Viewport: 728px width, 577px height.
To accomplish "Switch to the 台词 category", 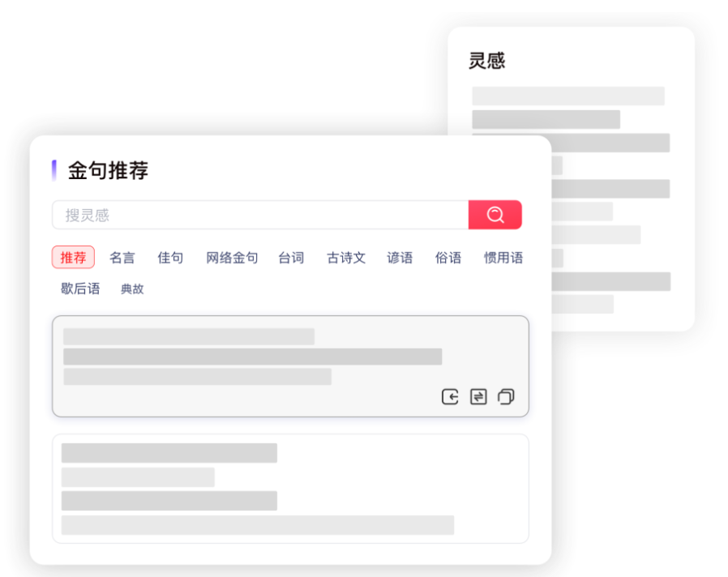I will 291,258.
